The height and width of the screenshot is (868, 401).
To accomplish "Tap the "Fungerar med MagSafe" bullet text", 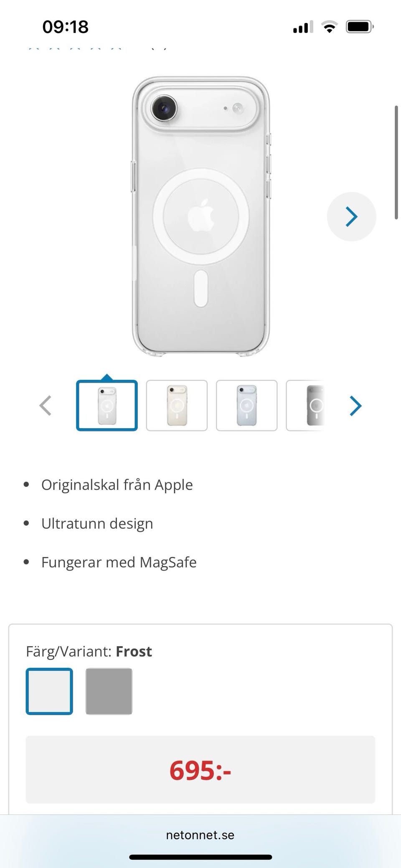I will (x=119, y=562).
